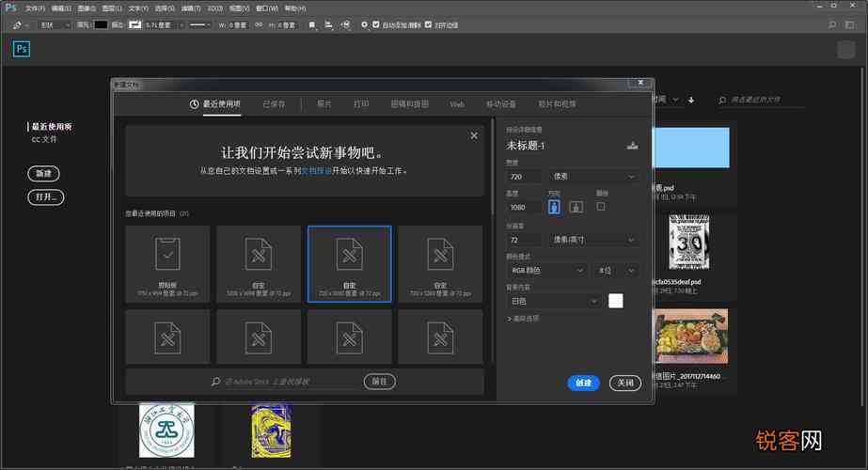Click the white background color swatch
Viewport: 868px width, 470px height.
tap(616, 301)
